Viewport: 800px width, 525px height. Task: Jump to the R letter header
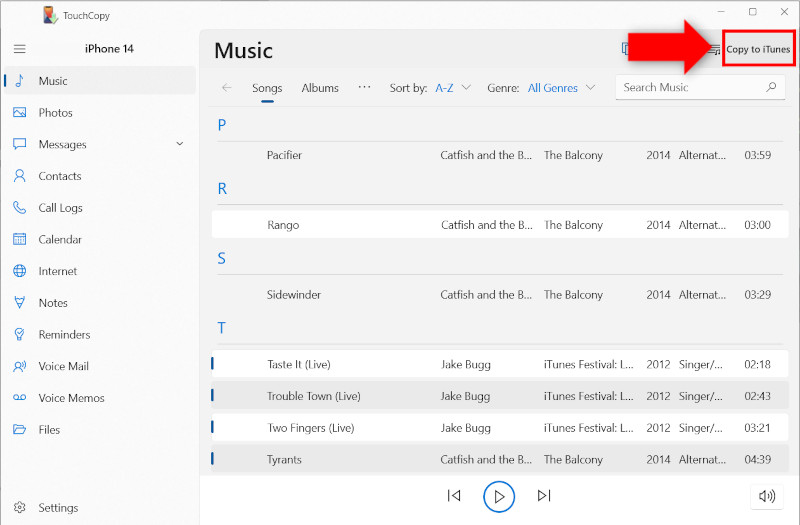[222, 188]
